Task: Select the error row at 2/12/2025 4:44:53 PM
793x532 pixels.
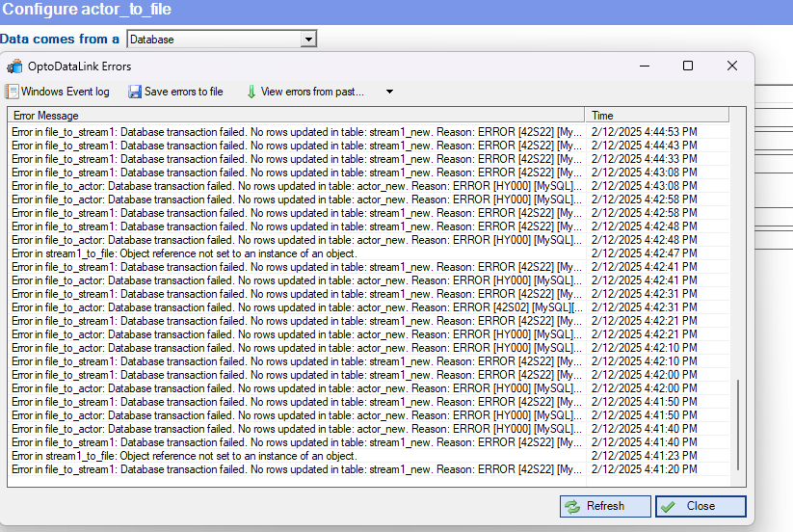Action: point(369,132)
